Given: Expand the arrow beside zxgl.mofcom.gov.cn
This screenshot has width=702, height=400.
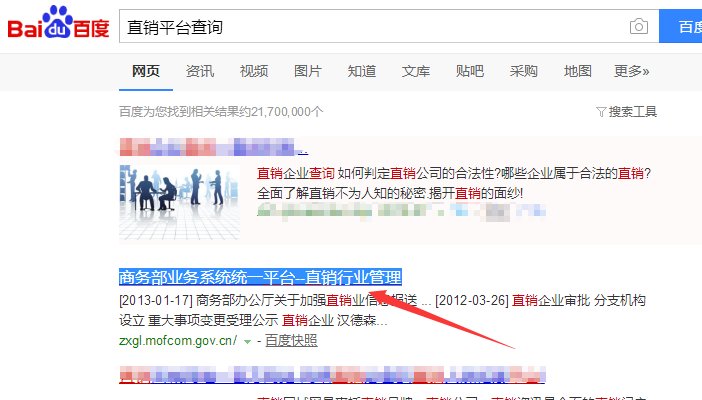Looking at the screenshot, I should point(247,342).
